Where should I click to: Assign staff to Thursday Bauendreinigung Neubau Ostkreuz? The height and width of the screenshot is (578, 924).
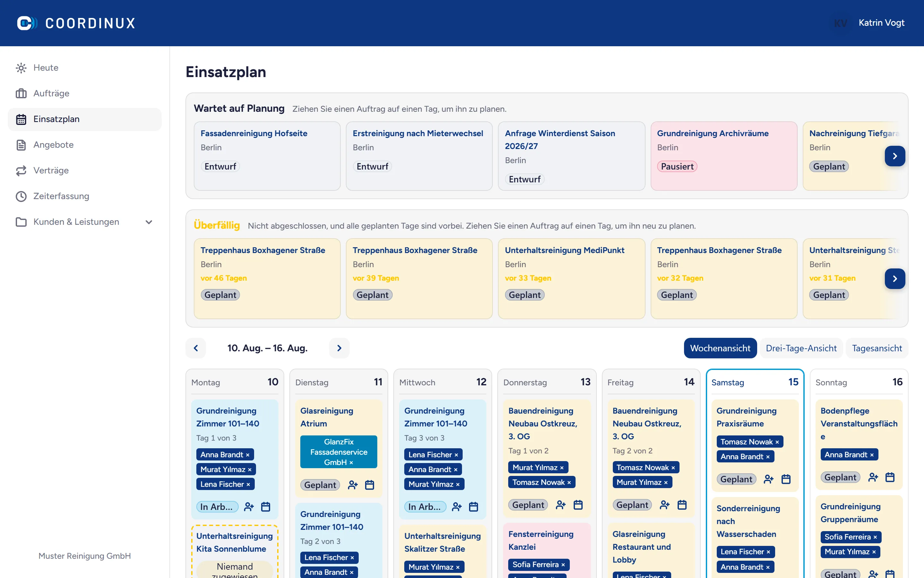[561, 505]
